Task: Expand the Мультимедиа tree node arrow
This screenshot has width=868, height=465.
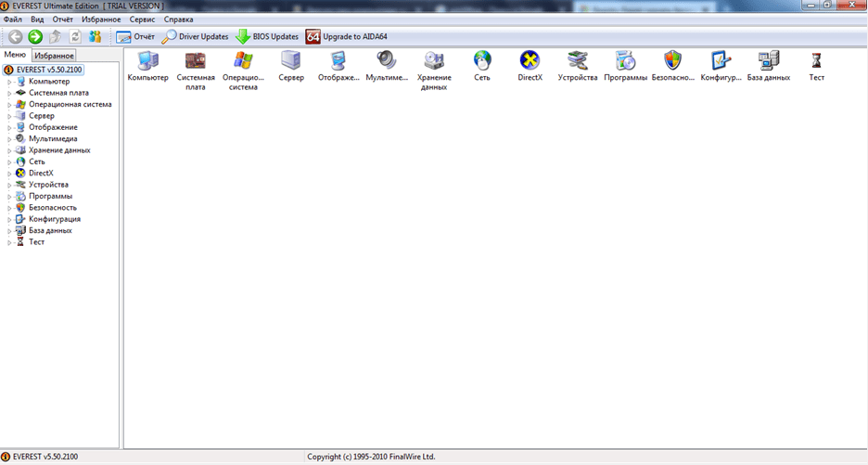Action: (9, 138)
